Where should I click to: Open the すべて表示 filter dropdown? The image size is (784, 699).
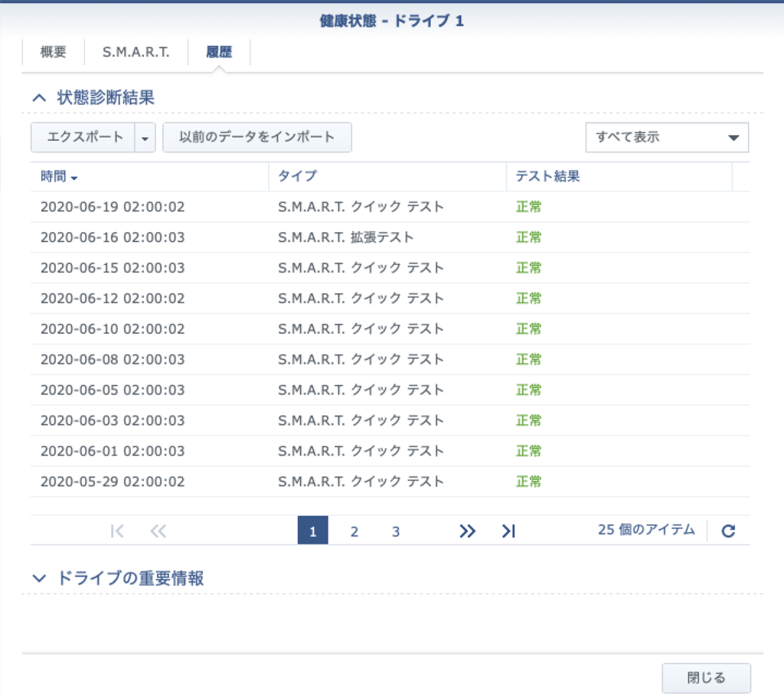coord(667,138)
